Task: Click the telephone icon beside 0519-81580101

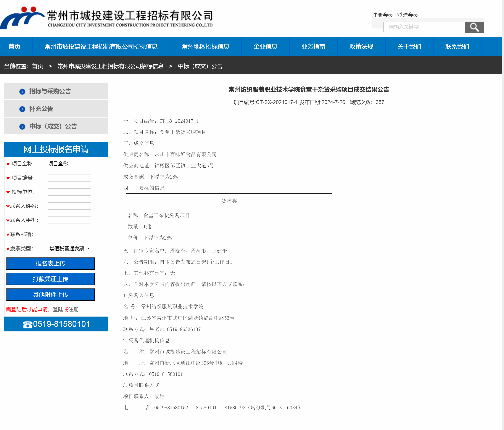Action: click(x=27, y=324)
